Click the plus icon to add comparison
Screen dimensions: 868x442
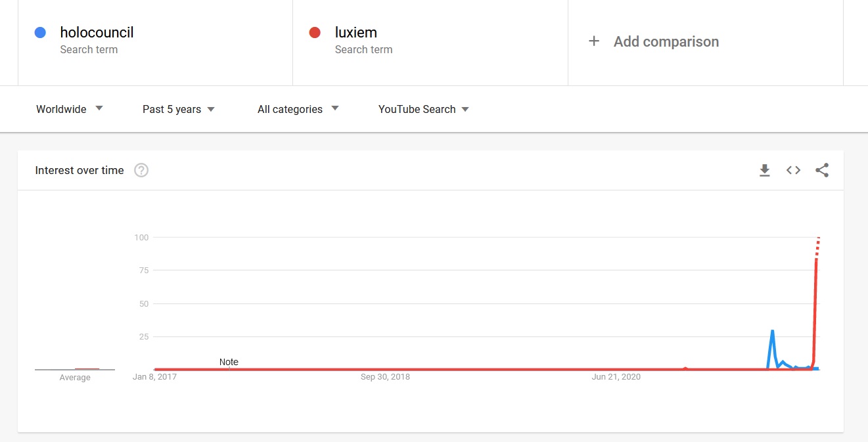594,41
